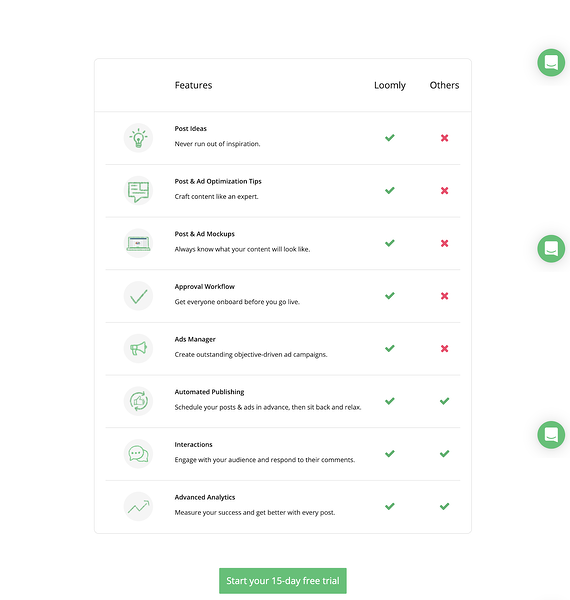570x600 pixels.
Task: Open the middle green chat widget
Action: 551,249
